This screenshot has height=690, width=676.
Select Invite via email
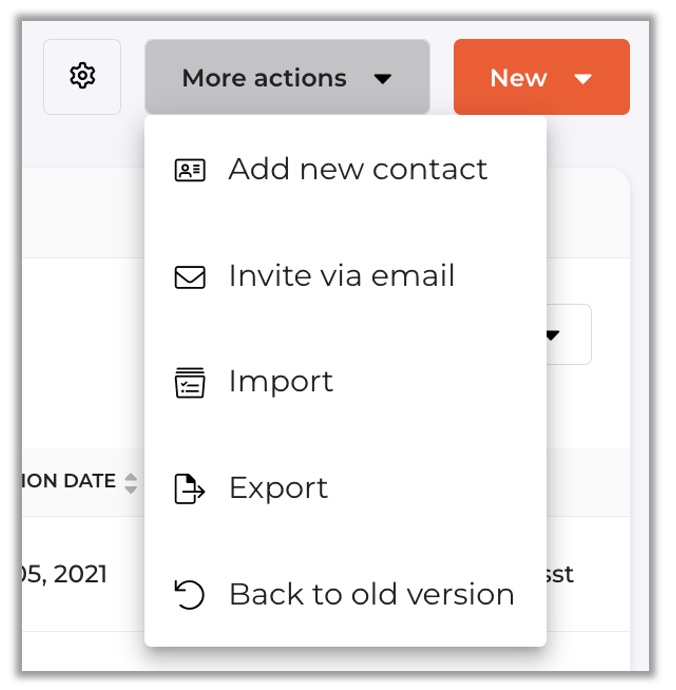point(345,276)
